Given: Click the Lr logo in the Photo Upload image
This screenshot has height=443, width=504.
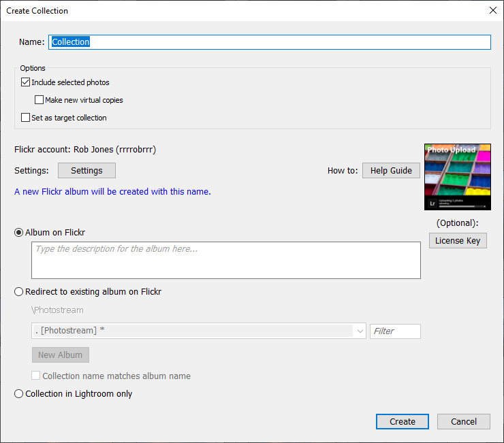Looking at the screenshot, I should coord(432,203).
